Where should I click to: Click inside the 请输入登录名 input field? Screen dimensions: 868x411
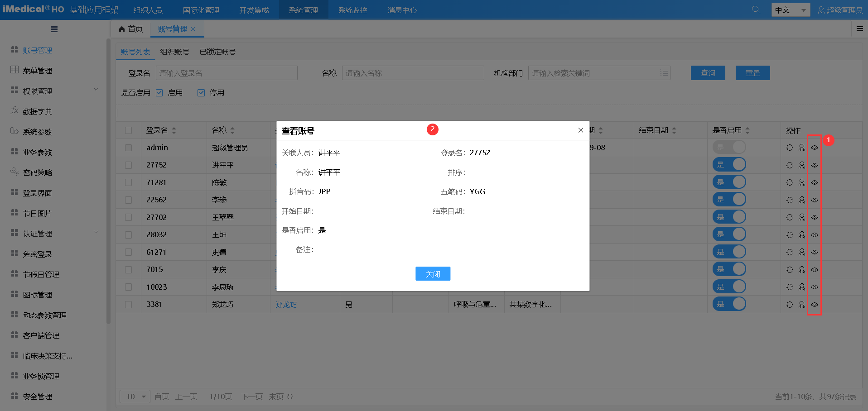[x=227, y=72]
